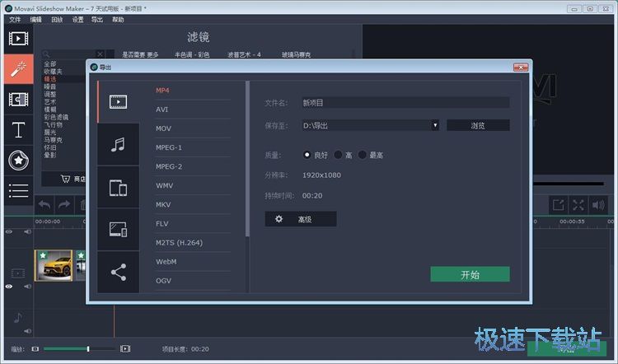Choose the video export category icon
Screen dimensions: 618x364
pyautogui.click(x=118, y=101)
